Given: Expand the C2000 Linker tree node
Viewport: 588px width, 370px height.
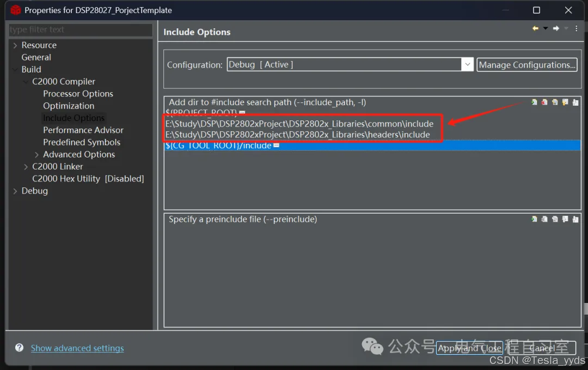Looking at the screenshot, I should 26,167.
